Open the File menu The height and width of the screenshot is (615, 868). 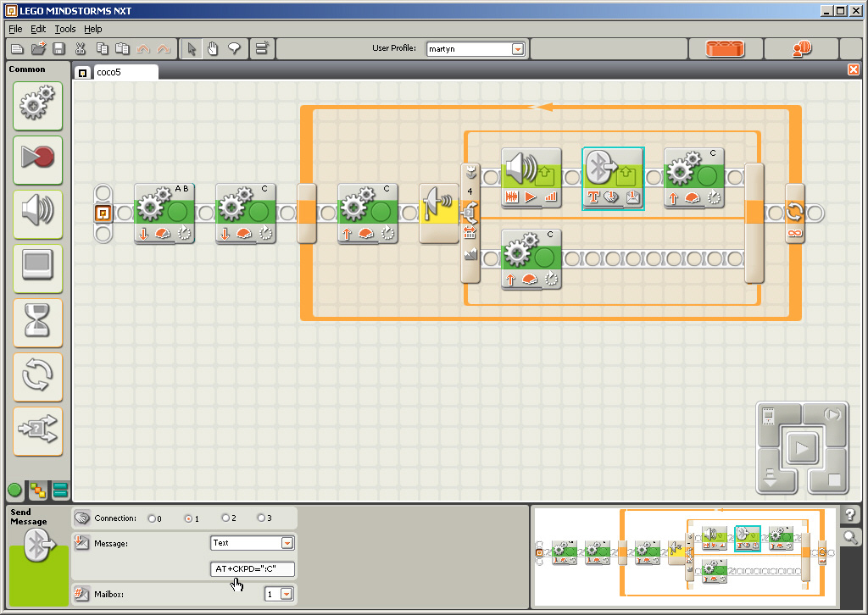click(15, 29)
